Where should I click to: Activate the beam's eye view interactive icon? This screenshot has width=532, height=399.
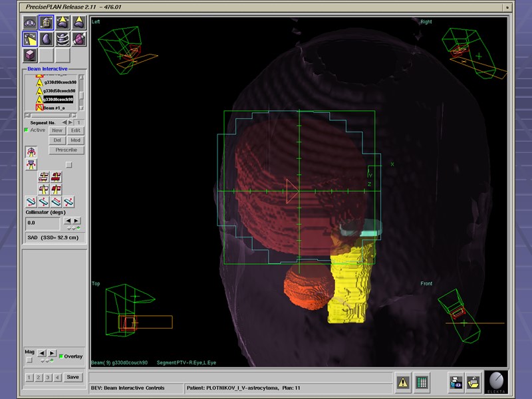pyautogui.click(x=30, y=39)
